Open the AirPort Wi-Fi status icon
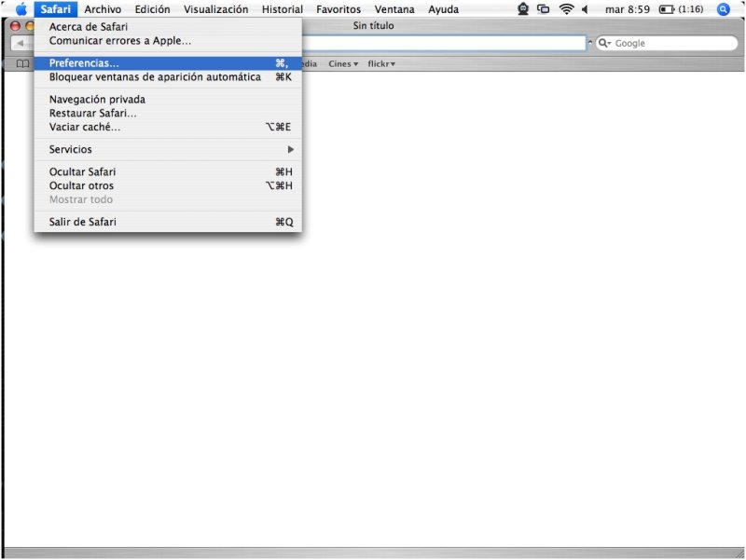This screenshot has height=560, width=746. [x=566, y=9]
